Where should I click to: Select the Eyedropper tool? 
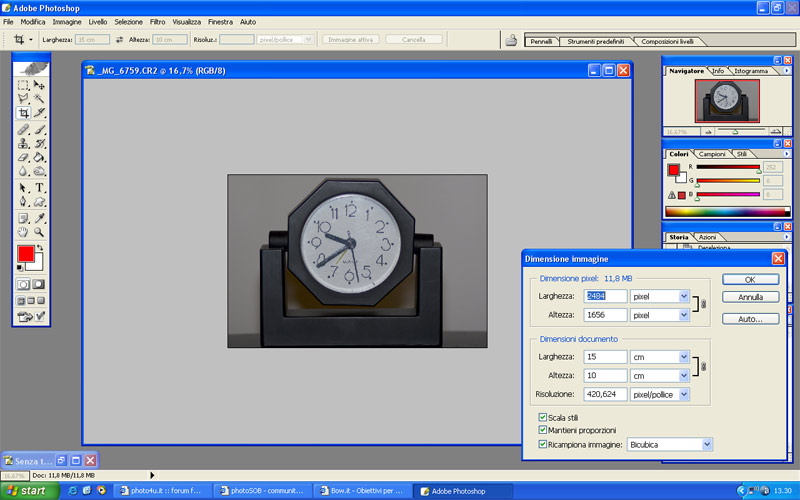40,217
